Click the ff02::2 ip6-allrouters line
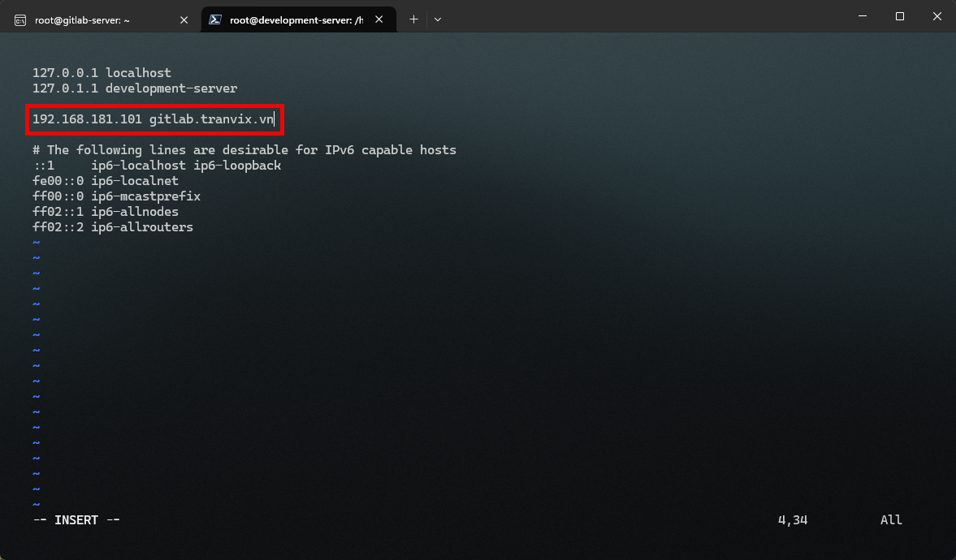 click(112, 227)
